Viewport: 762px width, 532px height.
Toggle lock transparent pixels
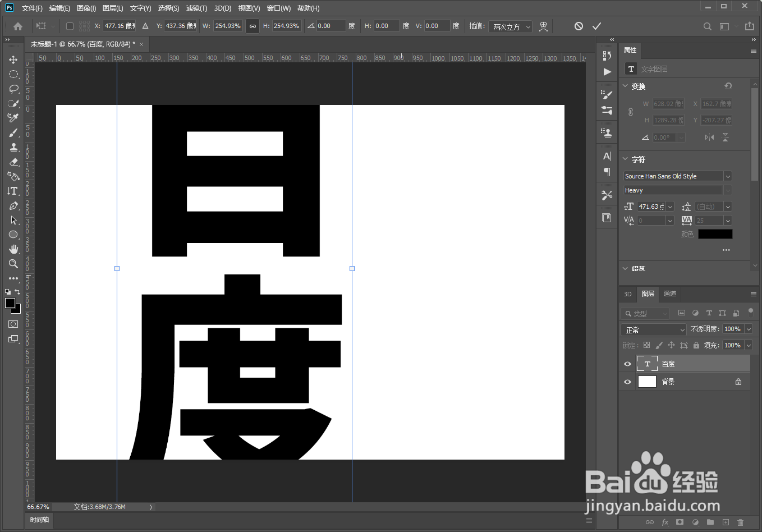[x=646, y=345]
